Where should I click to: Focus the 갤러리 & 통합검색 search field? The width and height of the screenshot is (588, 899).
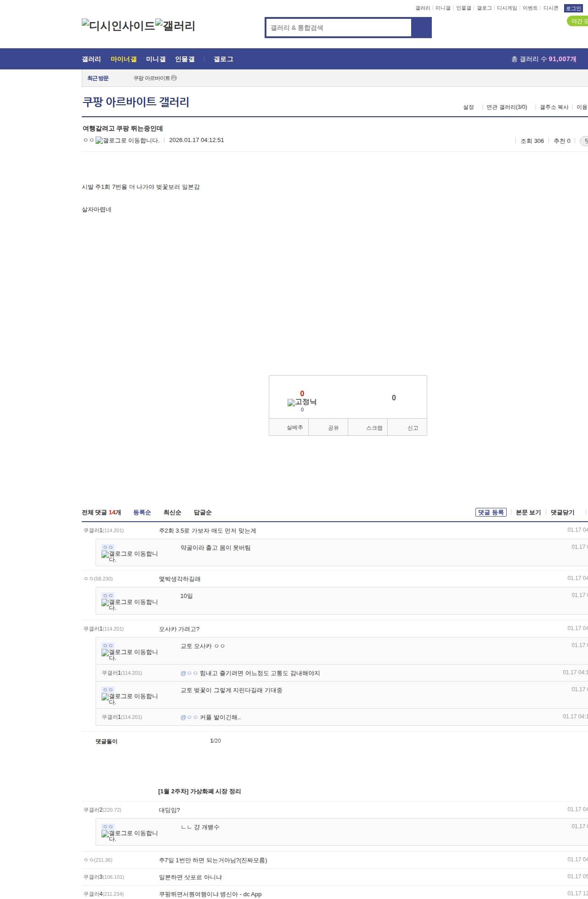tap(339, 28)
